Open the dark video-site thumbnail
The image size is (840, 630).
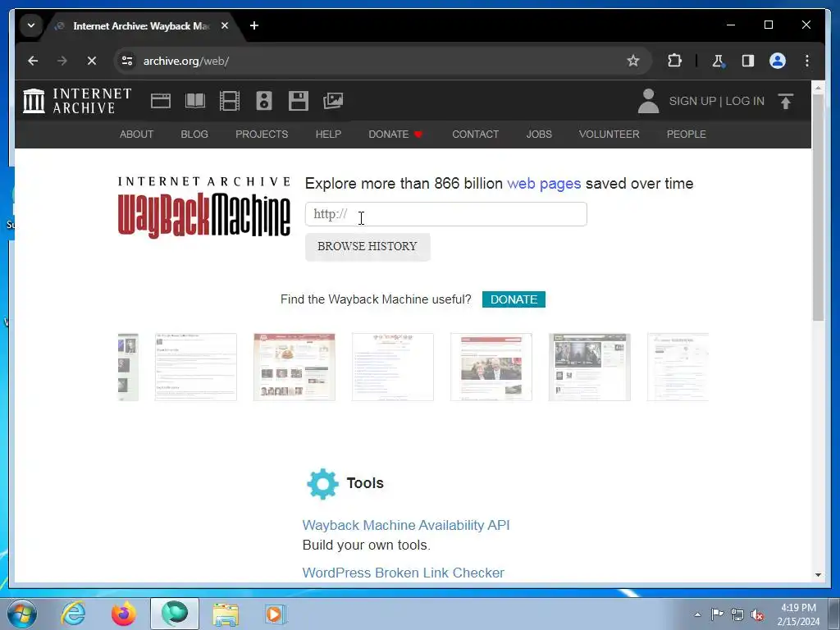point(589,367)
